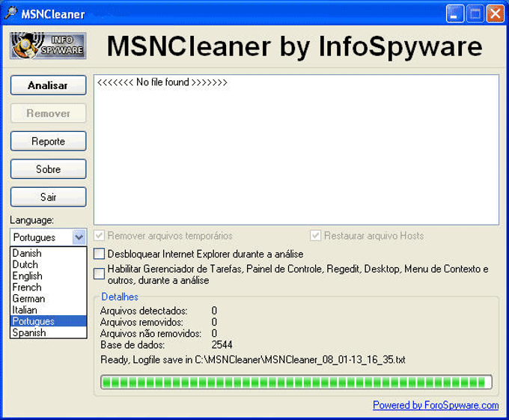Open the Sobre about dialog
The image size is (509, 420).
[x=49, y=169]
